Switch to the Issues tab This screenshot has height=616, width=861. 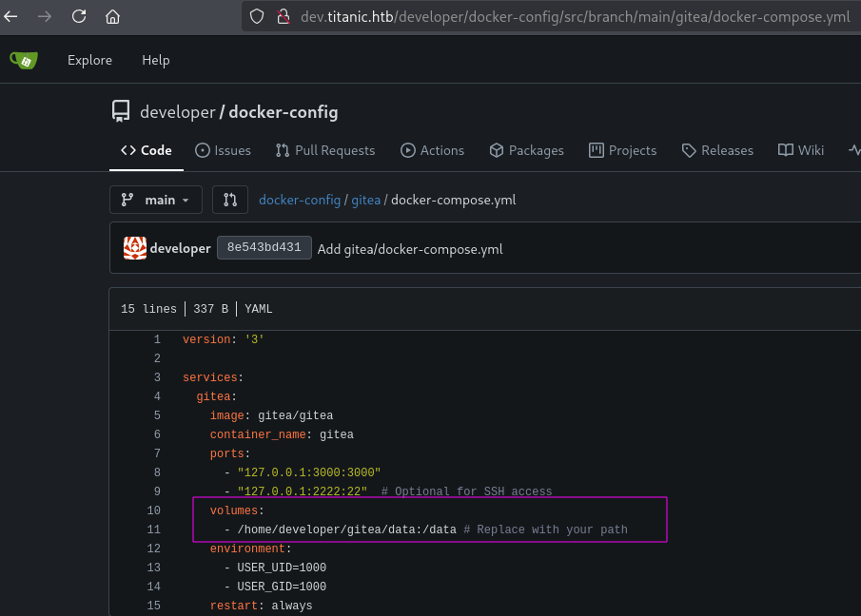point(223,150)
